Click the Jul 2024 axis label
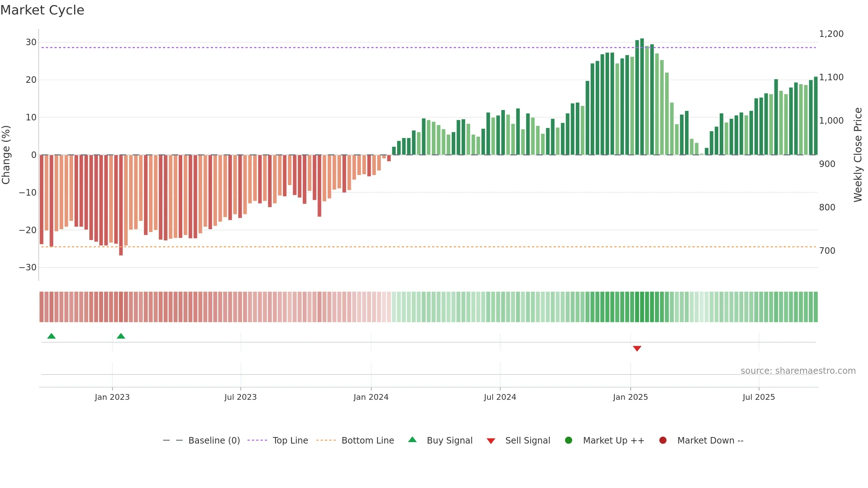Screen dimensions: 868x488 (500, 397)
